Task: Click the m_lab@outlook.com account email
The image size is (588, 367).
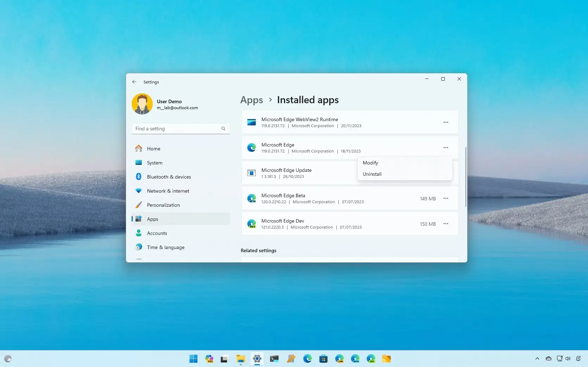Action: 177,108
